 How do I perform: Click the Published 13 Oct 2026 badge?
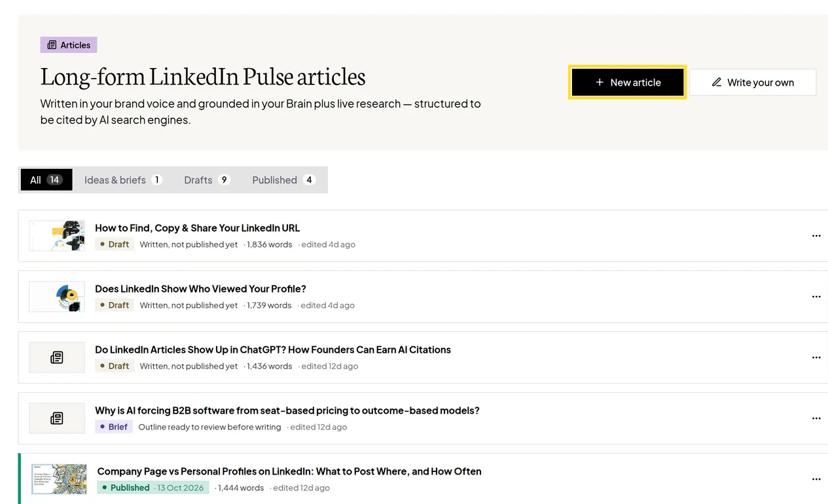pos(153,488)
